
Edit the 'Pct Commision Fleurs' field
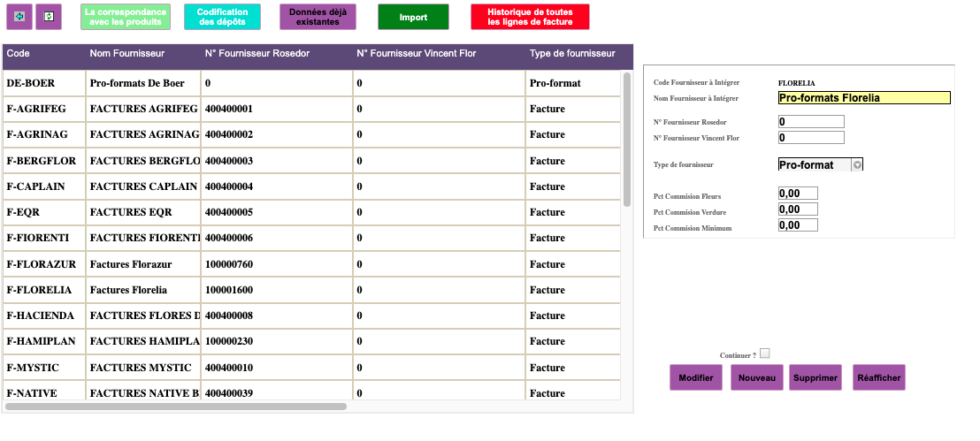pyautogui.click(x=798, y=193)
